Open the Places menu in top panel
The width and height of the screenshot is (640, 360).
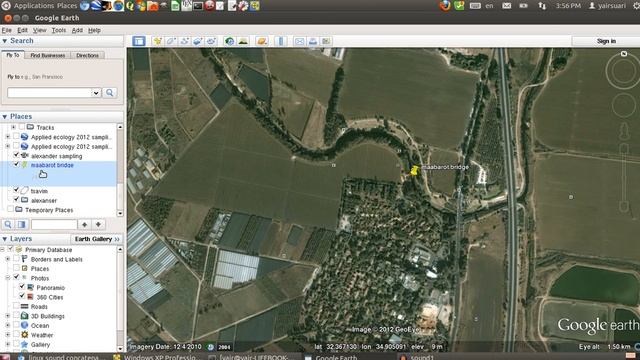point(67,6)
